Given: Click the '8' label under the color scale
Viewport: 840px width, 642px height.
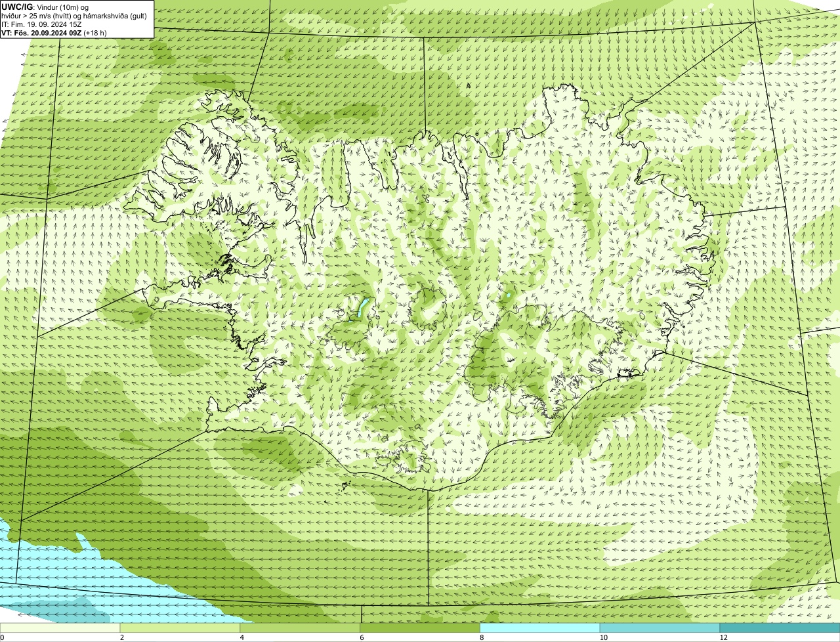Looking at the screenshot, I should coord(482,637).
